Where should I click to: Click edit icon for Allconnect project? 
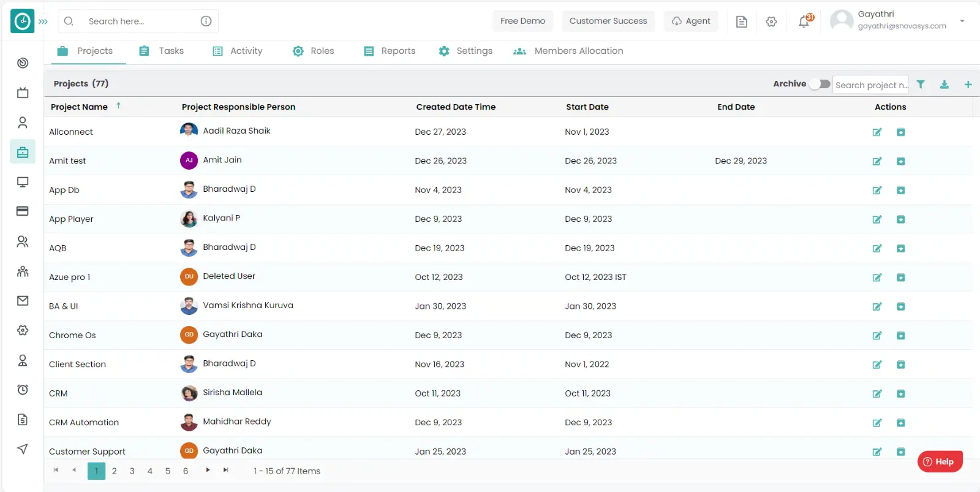point(877,132)
